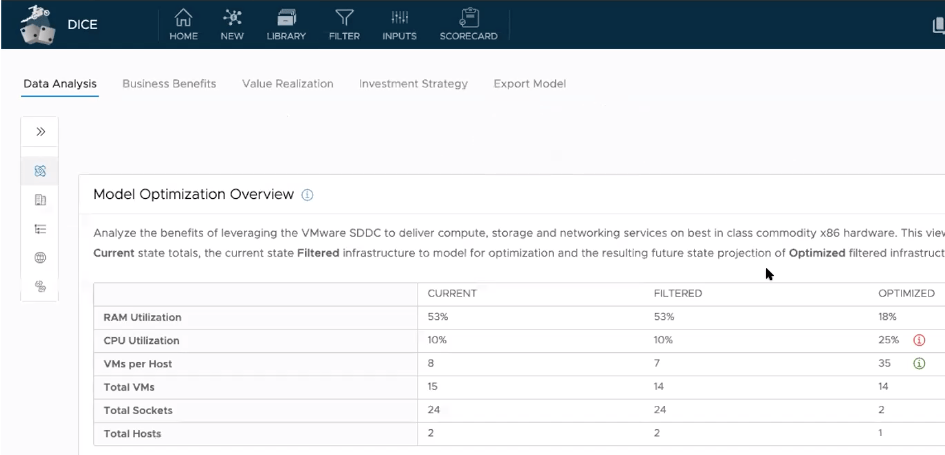Select the bottom linked-nodes sidebar icon
945x455 pixels.
click(x=40, y=286)
